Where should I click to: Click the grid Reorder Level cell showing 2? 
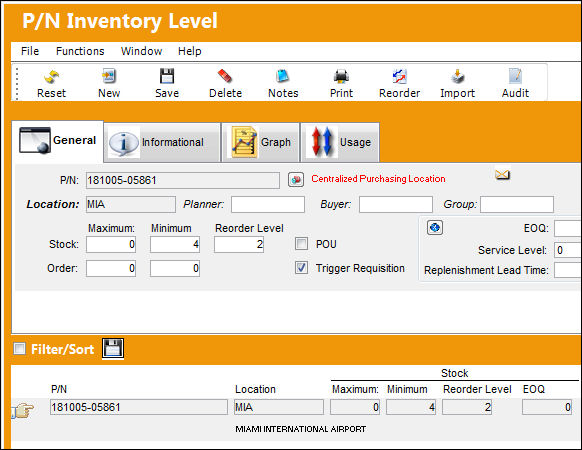(x=467, y=407)
